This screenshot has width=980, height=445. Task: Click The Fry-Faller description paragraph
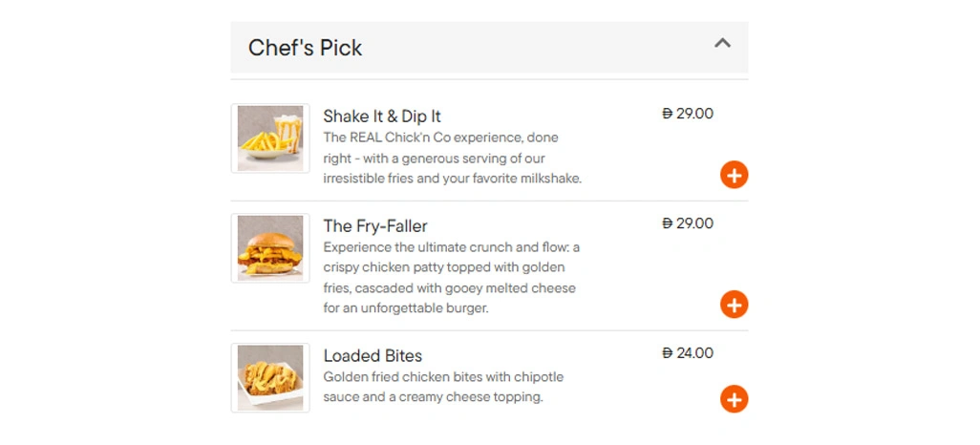[x=452, y=278]
